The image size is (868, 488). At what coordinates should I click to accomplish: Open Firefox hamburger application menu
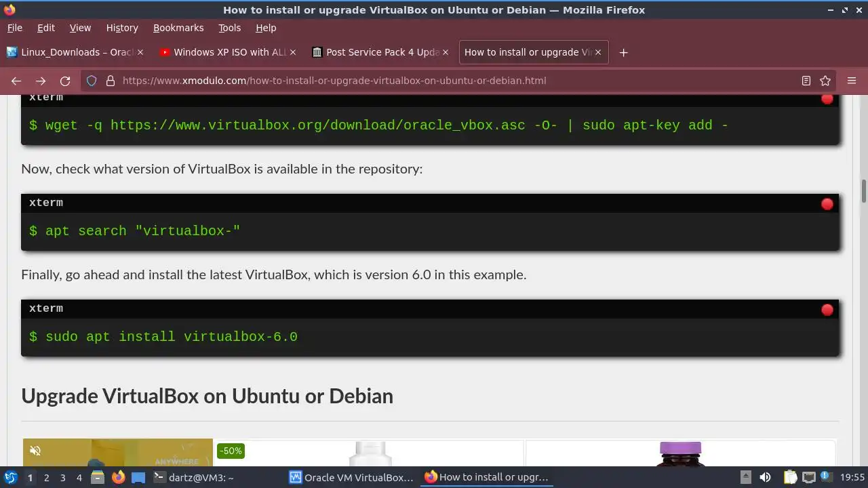click(x=852, y=81)
